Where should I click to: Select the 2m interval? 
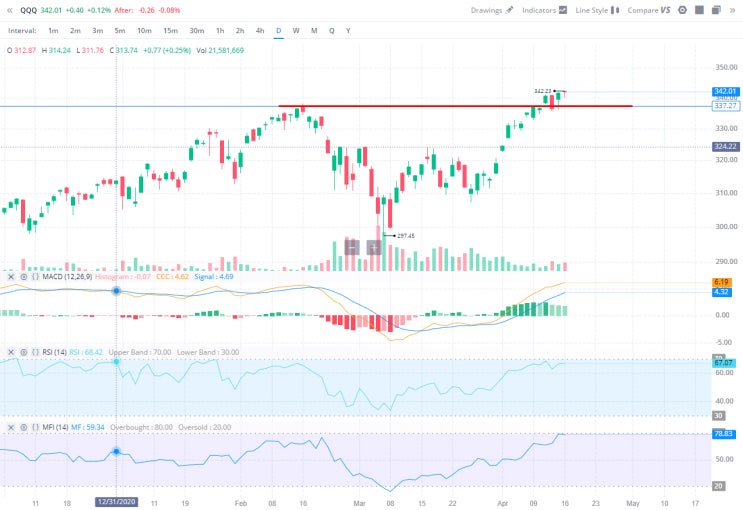[x=75, y=30]
